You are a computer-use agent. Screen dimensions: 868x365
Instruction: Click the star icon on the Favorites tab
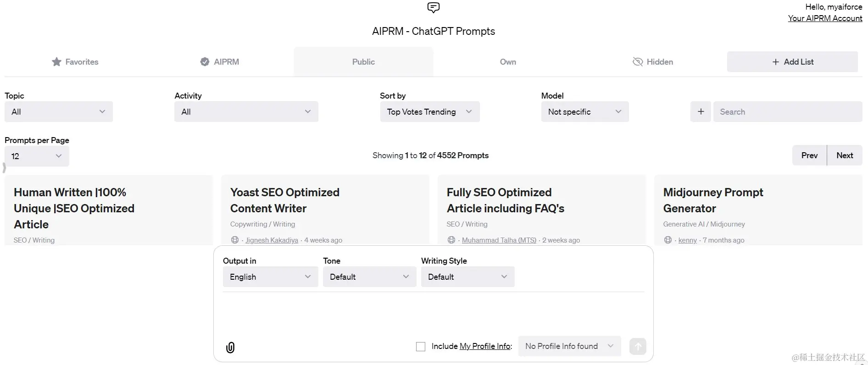56,61
